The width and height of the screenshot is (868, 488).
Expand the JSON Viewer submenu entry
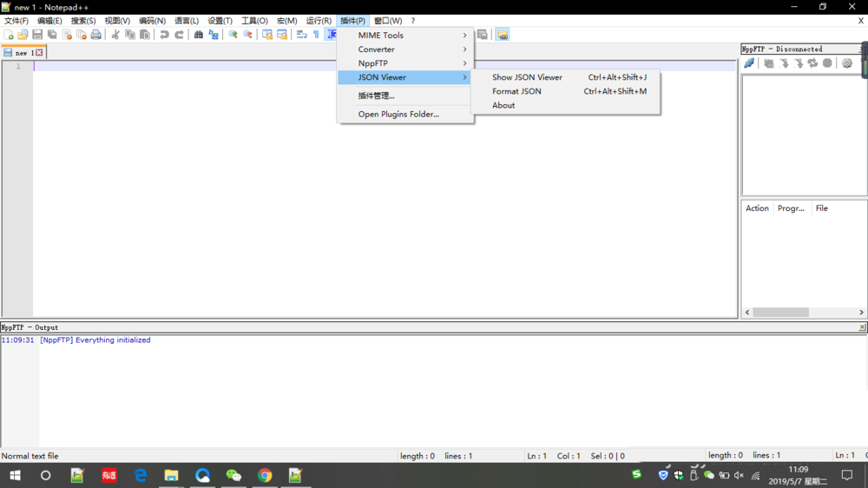point(405,77)
